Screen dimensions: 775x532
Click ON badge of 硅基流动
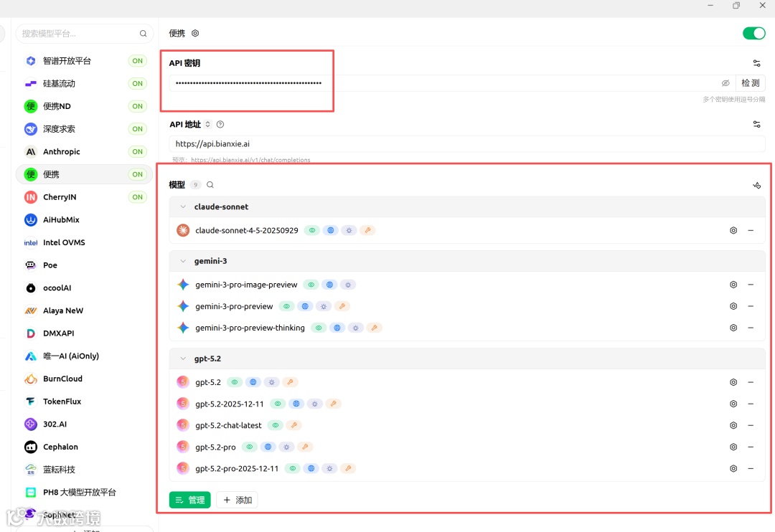click(x=137, y=83)
